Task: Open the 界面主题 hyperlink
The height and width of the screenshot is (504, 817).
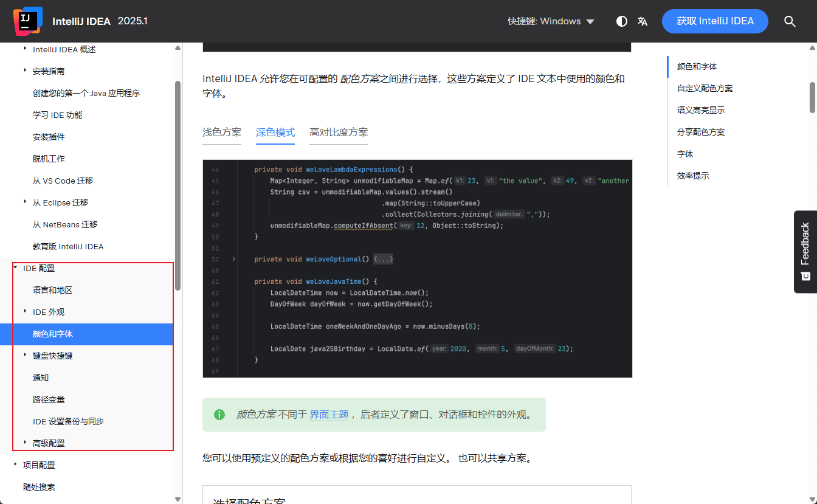Action: pyautogui.click(x=329, y=415)
